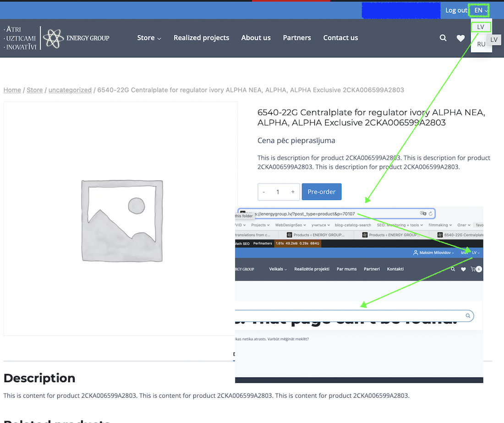This screenshot has width=504, height=423.
Task: Click the Description heading
Action: coord(39,378)
